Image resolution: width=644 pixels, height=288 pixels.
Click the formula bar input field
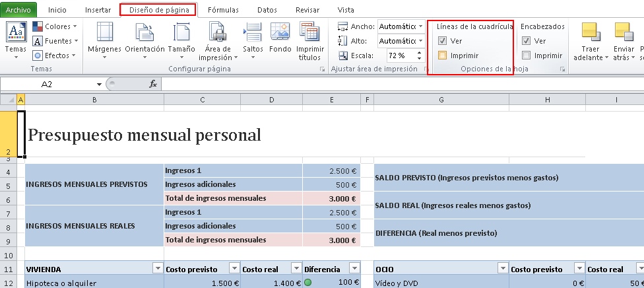(396, 85)
